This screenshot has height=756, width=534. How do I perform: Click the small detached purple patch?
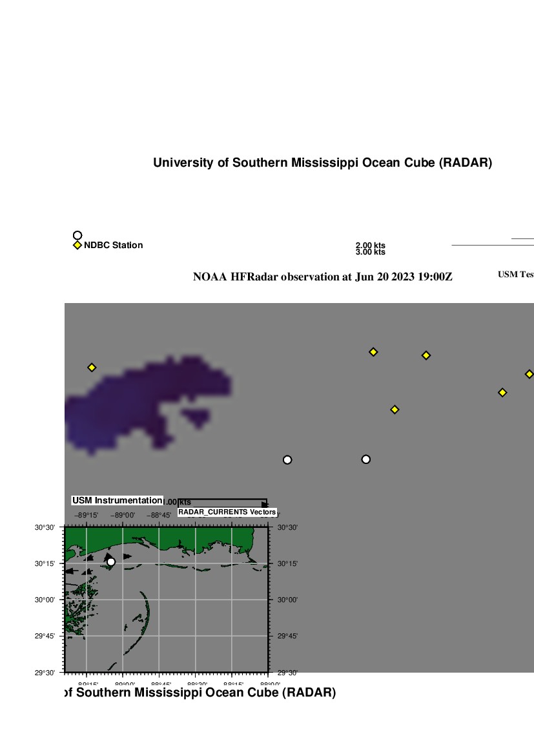[x=197, y=417]
